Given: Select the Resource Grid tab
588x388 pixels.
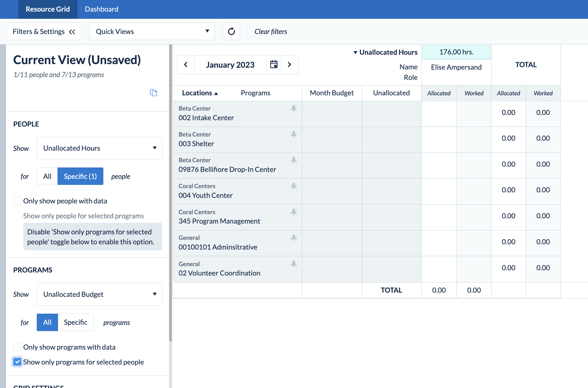Looking at the screenshot, I should (48, 9).
